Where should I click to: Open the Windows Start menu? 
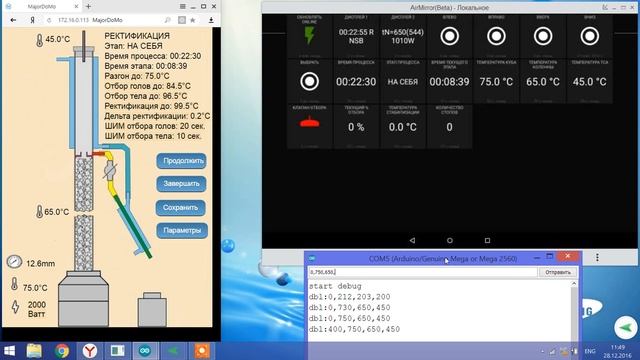coord(9,351)
